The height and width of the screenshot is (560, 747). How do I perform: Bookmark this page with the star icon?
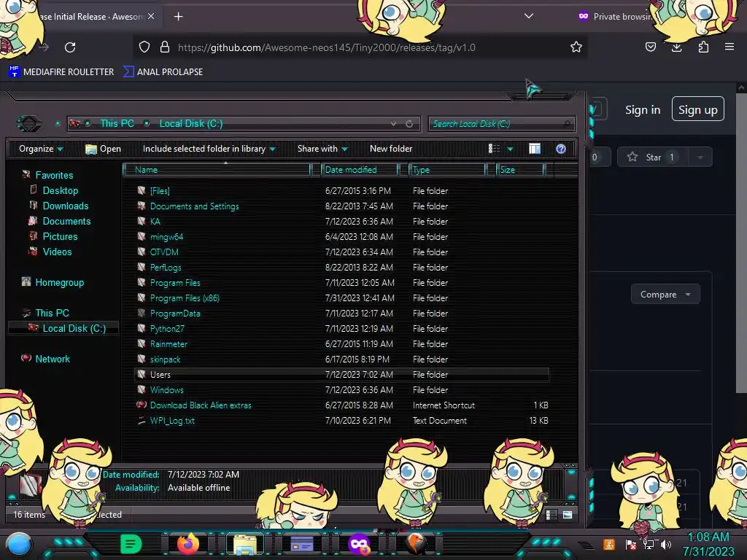[576, 47]
